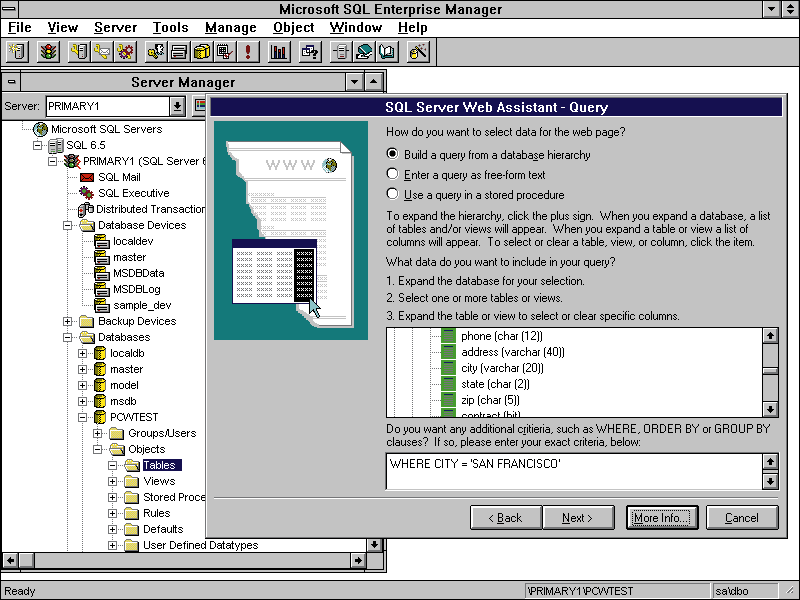Viewport: 800px width, 600px height.
Task: Select the zip (char (5)) column
Action: [490, 400]
